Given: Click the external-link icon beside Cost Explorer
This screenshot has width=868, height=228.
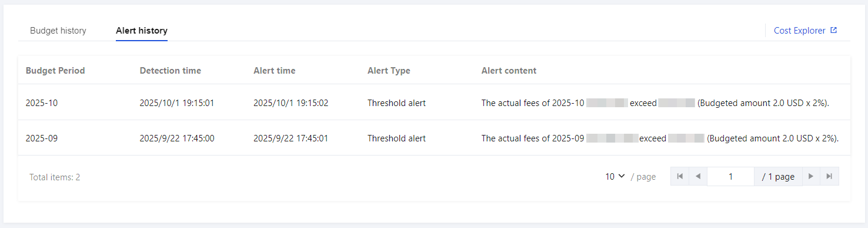Looking at the screenshot, I should tap(833, 30).
